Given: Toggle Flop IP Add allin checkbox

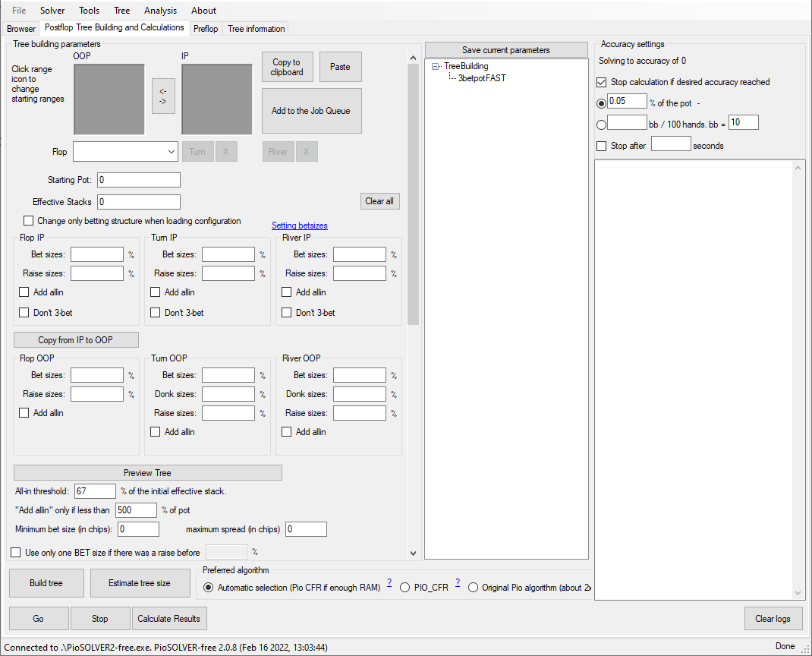Looking at the screenshot, I should [x=24, y=292].
